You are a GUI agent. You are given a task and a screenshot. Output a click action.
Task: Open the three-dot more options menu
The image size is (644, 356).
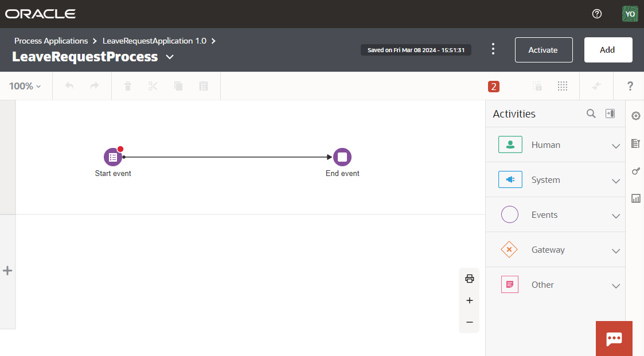coord(493,49)
